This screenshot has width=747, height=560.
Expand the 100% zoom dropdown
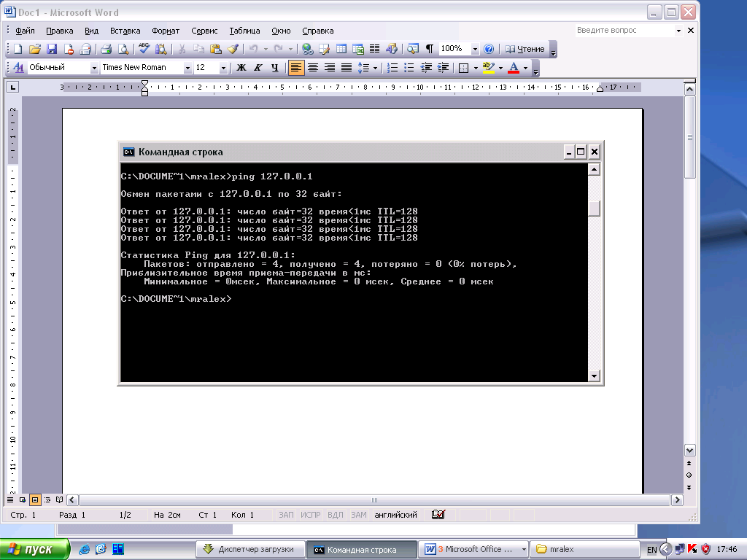coord(475,49)
